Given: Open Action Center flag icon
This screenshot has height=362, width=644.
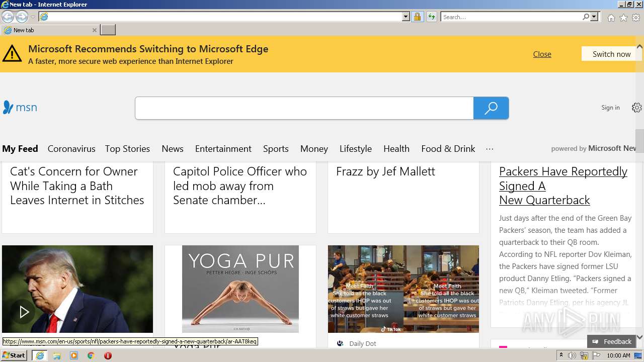Looking at the screenshot, I should 596,355.
